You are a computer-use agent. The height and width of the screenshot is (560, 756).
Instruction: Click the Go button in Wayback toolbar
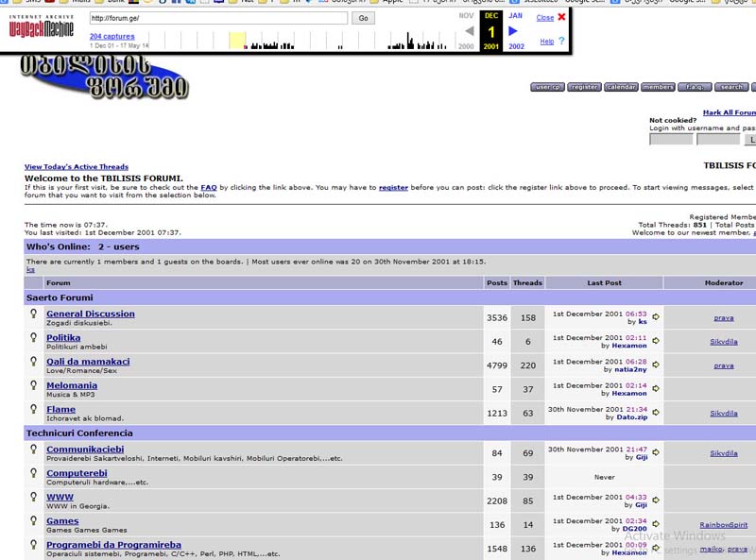coord(363,18)
